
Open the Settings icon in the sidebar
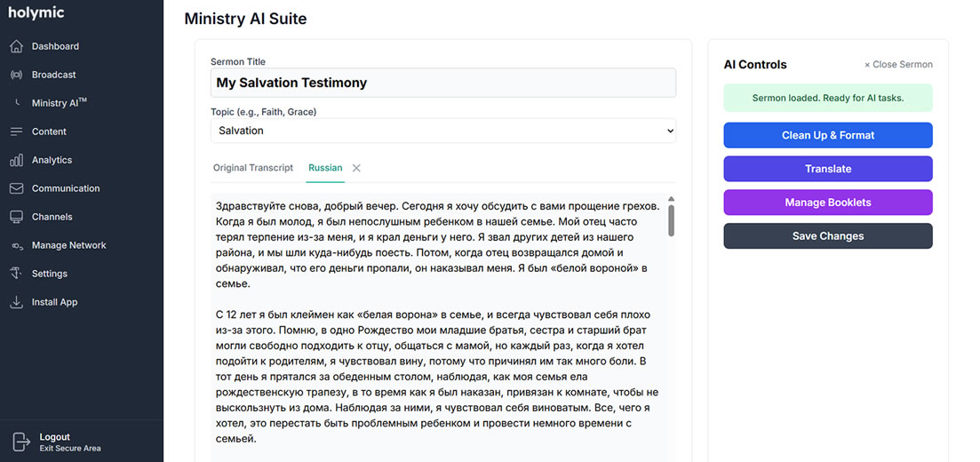coord(16,274)
